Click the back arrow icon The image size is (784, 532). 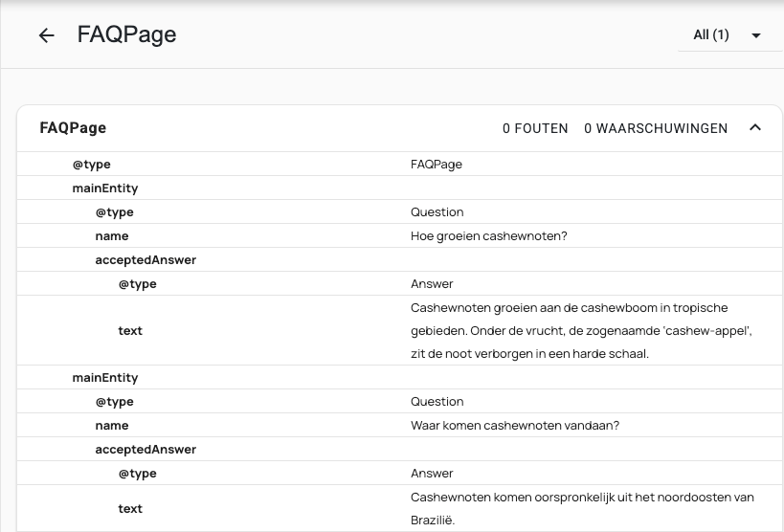[x=46, y=35]
